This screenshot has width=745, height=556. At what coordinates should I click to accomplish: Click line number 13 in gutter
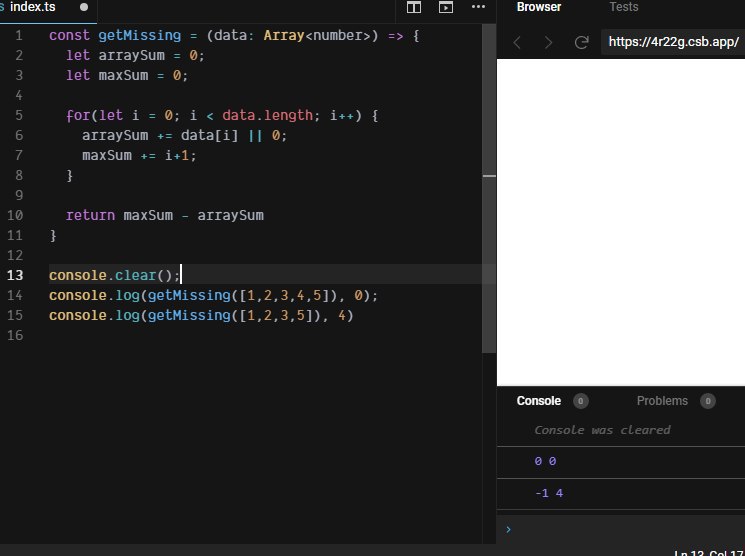click(x=15, y=275)
